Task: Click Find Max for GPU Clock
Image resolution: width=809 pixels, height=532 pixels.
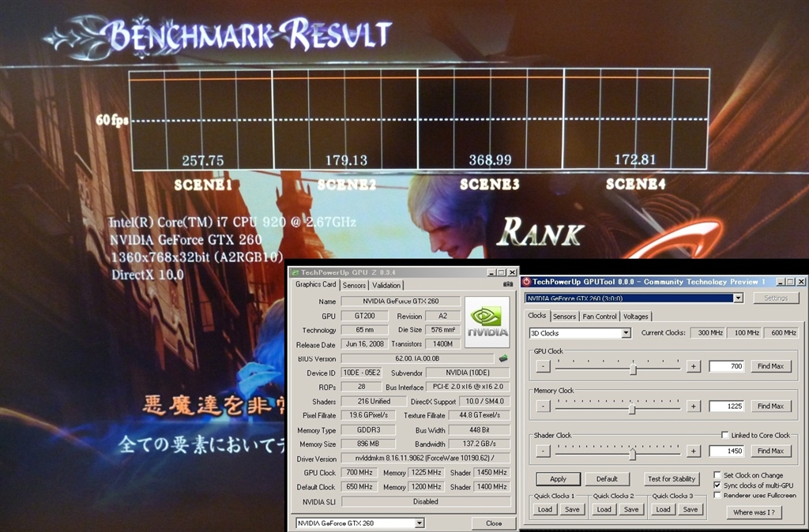Action: 771,366
